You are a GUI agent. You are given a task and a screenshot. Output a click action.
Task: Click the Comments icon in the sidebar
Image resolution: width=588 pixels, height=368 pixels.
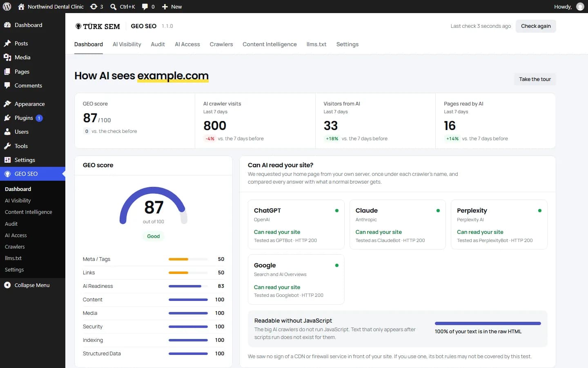(x=7, y=85)
